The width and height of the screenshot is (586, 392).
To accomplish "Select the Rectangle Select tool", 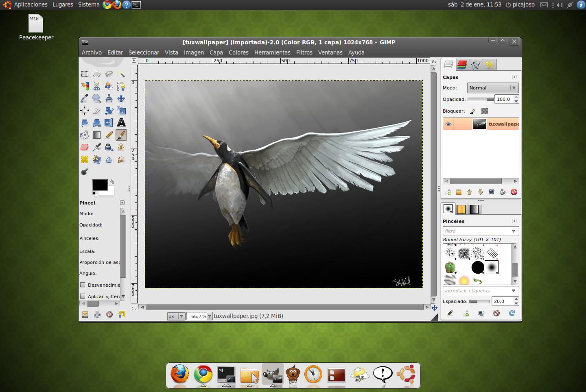I will [x=85, y=74].
